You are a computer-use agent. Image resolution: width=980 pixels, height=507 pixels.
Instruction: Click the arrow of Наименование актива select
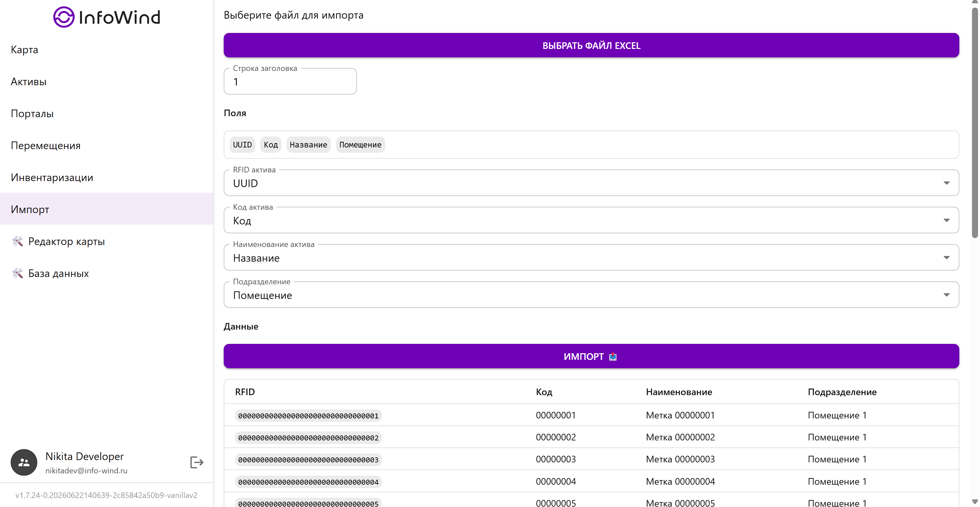pos(946,257)
